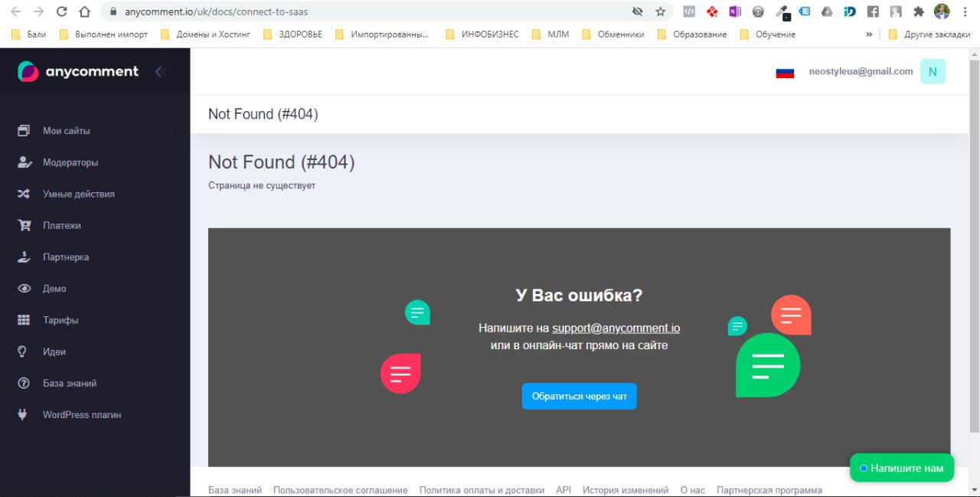Click the Тарифы grid icon

(24, 320)
